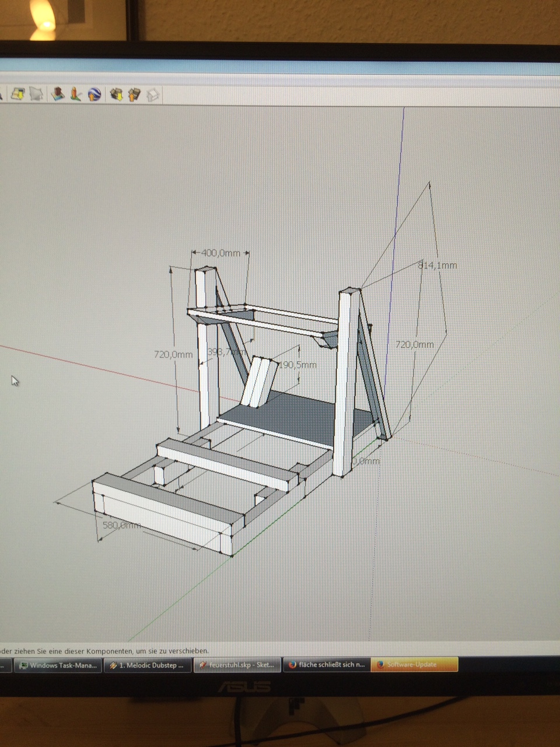Click the Add Location toolbar icon
Viewport: 560px width, 747px height.
(17, 93)
